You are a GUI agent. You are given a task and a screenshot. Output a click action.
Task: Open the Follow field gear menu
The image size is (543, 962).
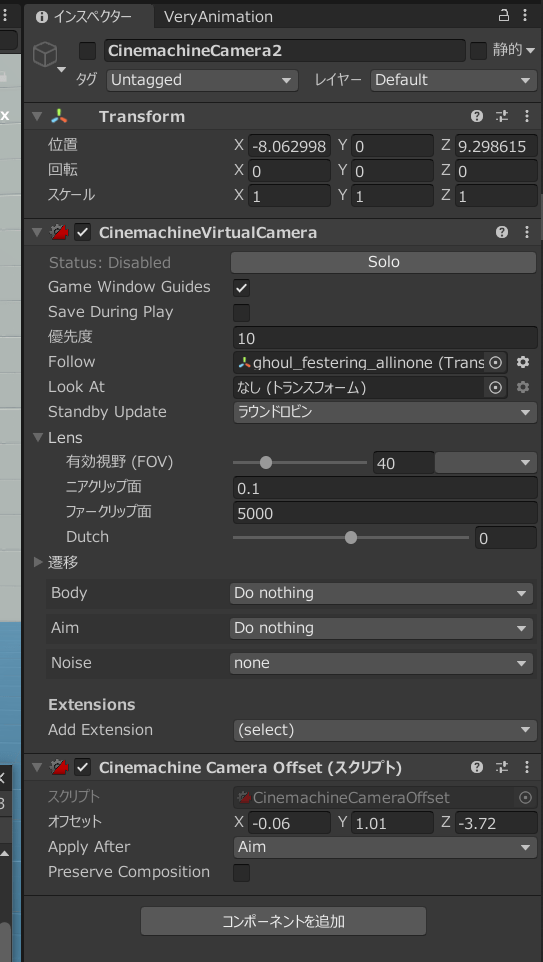point(523,362)
